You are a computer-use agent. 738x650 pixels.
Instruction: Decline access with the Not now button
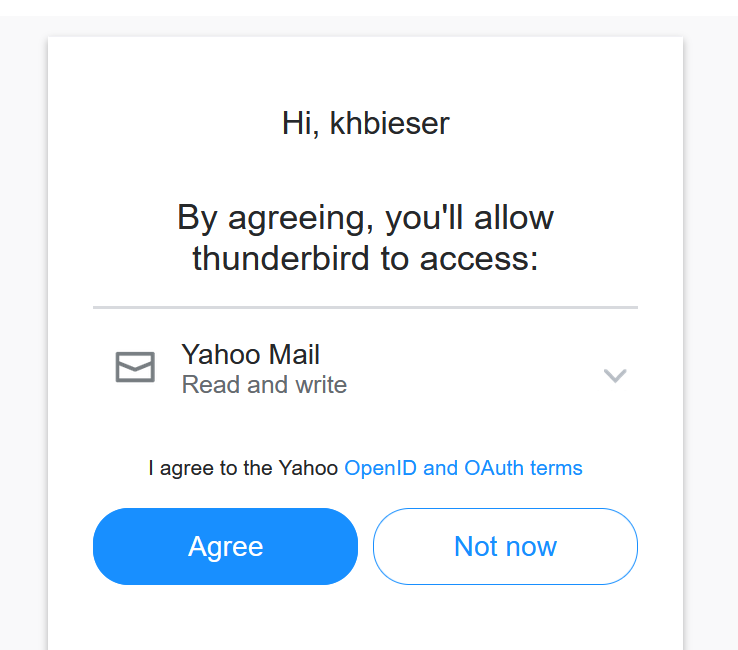(x=505, y=546)
